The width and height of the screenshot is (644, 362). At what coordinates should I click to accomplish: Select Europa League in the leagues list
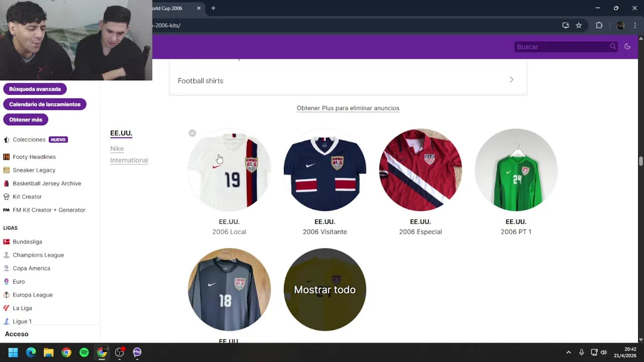coord(33,295)
